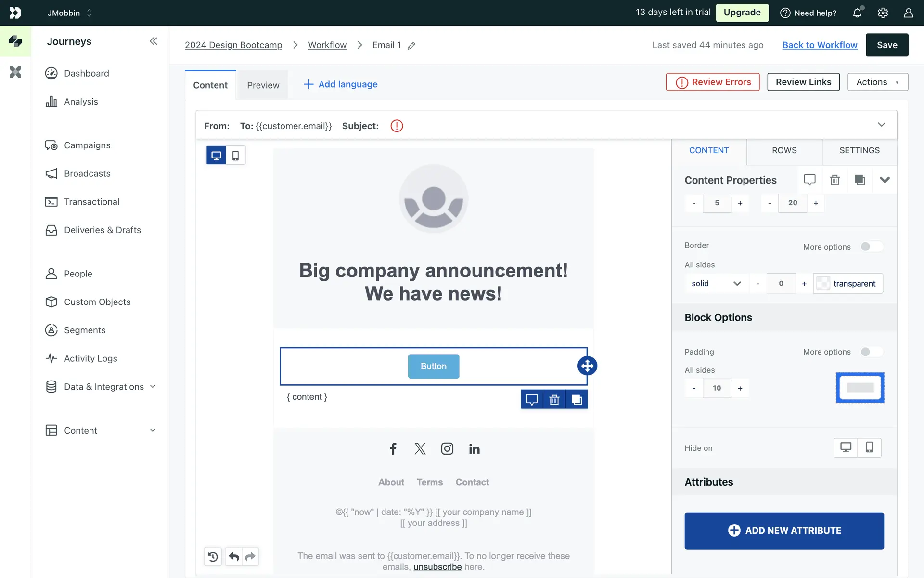Enable Padding More options toggle

click(x=872, y=352)
